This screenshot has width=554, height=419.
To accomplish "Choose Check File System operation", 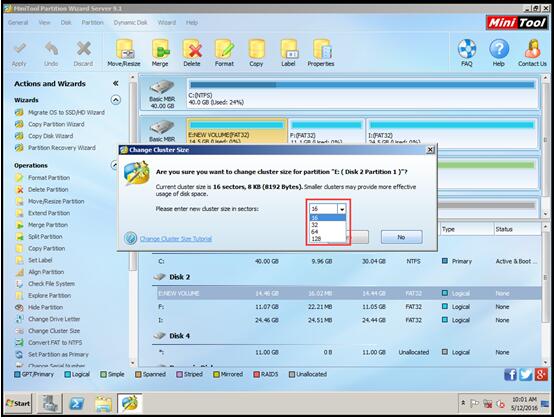I will 51,283.
